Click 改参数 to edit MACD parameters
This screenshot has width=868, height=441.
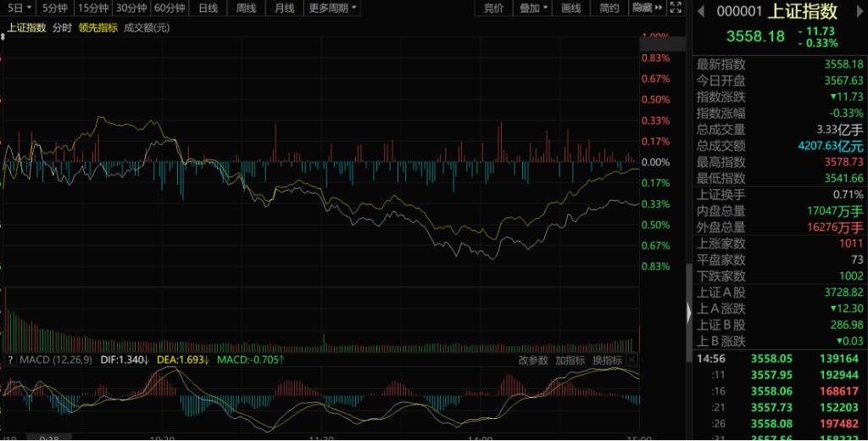point(533,360)
